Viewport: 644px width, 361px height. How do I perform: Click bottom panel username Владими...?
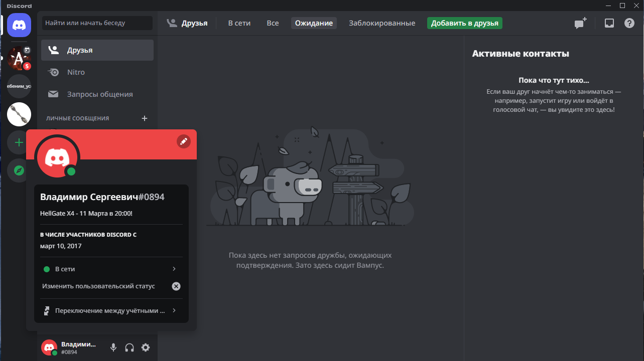(x=78, y=344)
